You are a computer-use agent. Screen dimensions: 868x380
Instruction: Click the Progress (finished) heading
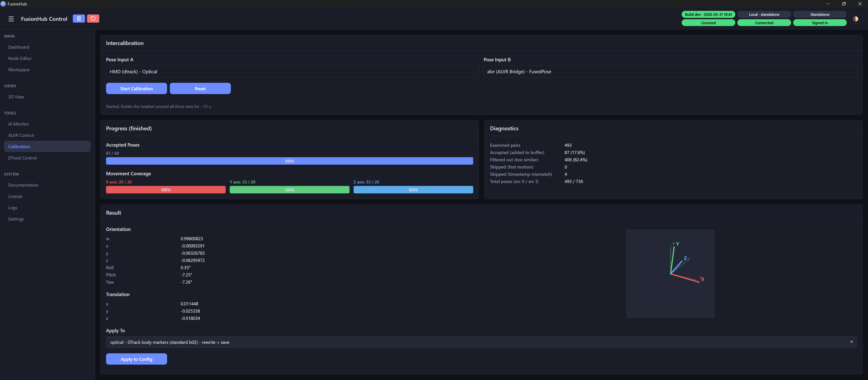[129, 128]
